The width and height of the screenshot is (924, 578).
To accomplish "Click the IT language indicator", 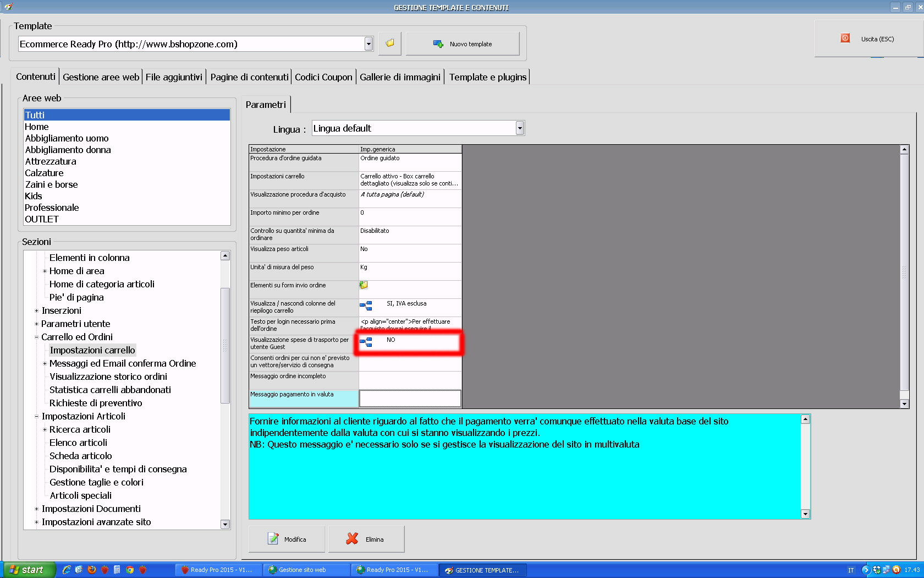I will point(851,570).
